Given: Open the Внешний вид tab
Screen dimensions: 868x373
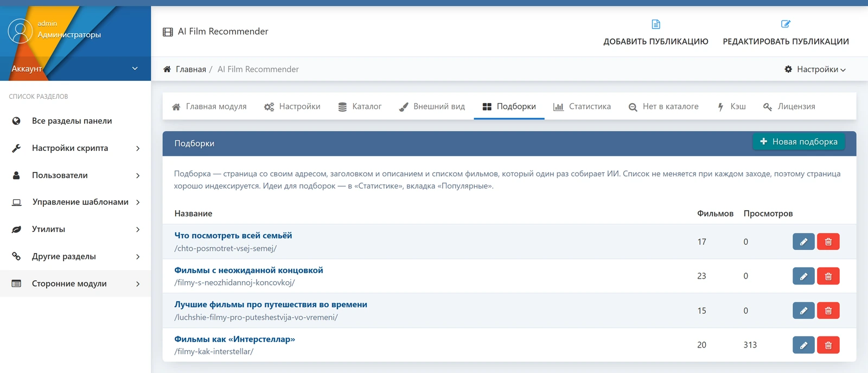Looking at the screenshot, I should [432, 106].
